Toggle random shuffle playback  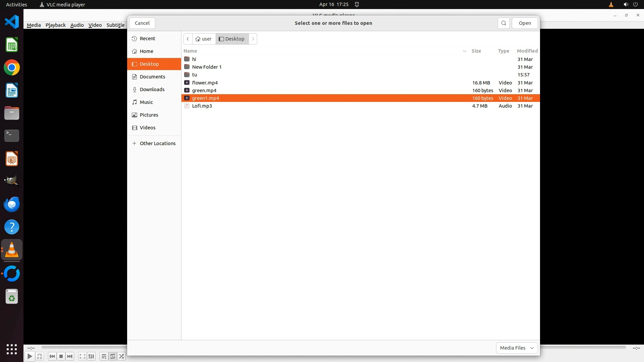(x=121, y=356)
